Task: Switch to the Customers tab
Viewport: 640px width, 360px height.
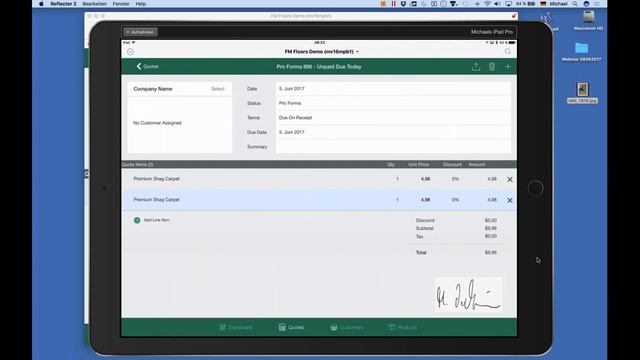Action: [x=347, y=327]
